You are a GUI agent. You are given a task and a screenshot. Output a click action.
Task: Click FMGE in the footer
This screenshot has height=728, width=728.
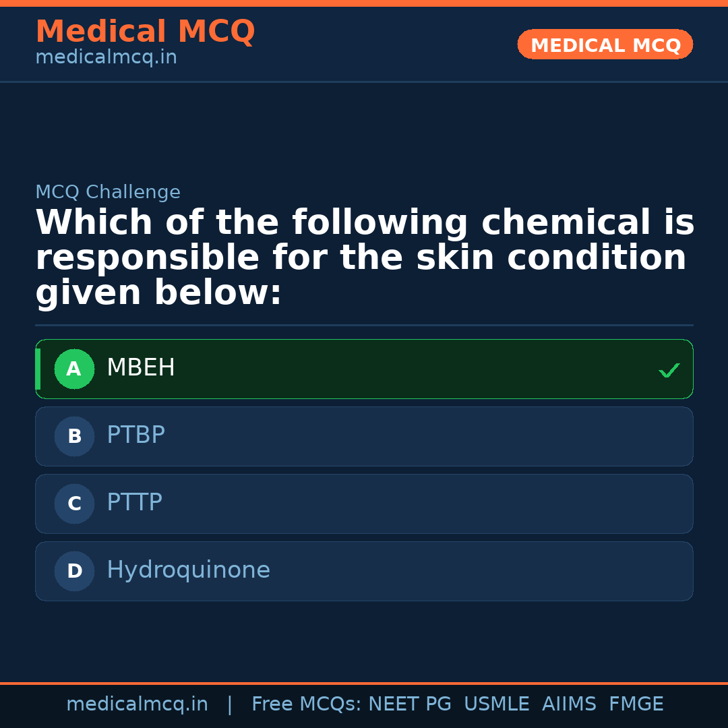636,704
